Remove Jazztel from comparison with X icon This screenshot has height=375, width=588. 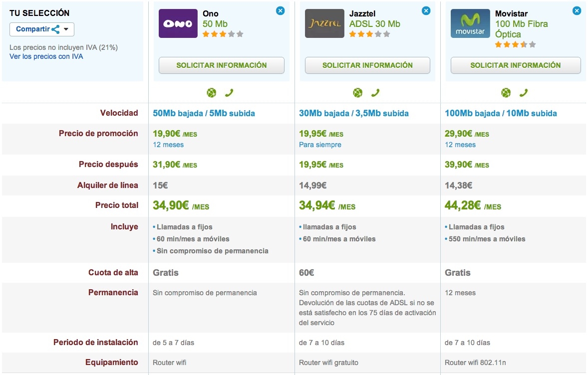coord(426,11)
